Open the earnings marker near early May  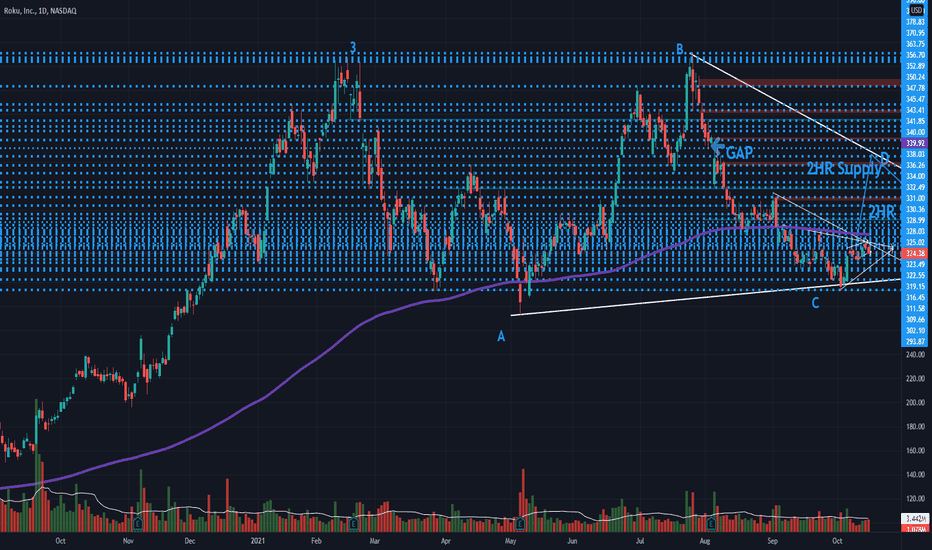[520, 524]
